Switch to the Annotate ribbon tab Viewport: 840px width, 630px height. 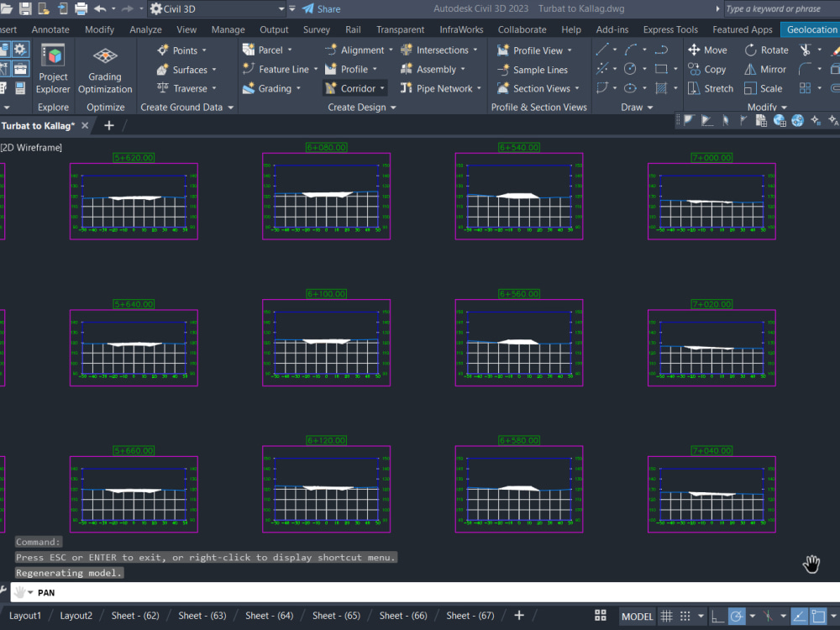50,29
